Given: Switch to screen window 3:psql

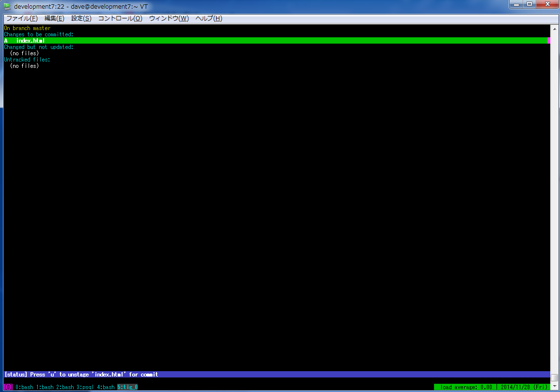Looking at the screenshot, I should coord(85,387).
